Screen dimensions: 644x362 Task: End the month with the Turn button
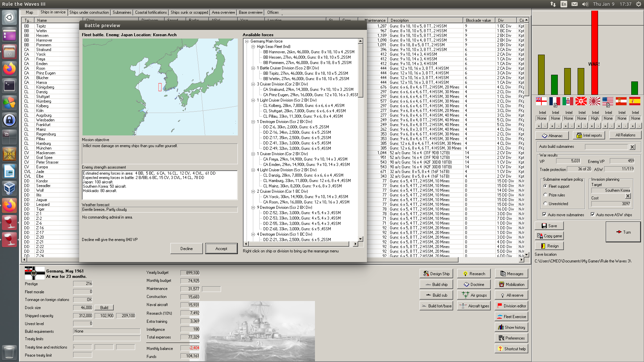[623, 232]
